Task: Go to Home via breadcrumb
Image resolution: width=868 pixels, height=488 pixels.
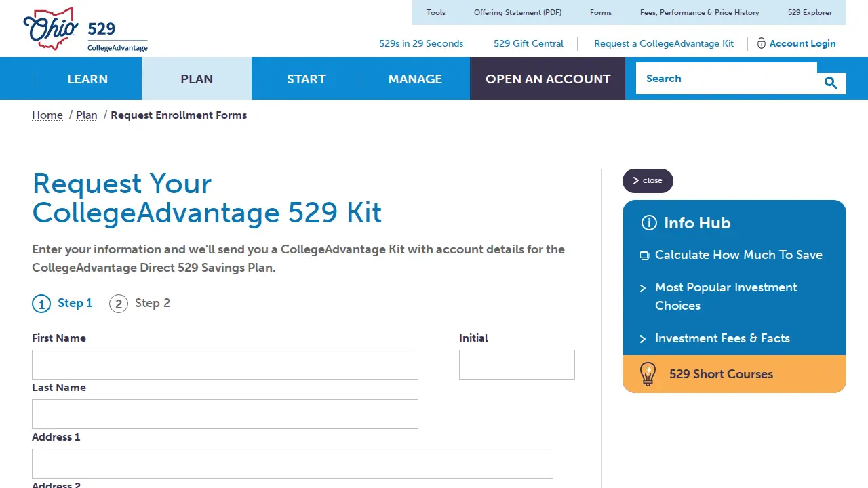Action: tap(47, 115)
